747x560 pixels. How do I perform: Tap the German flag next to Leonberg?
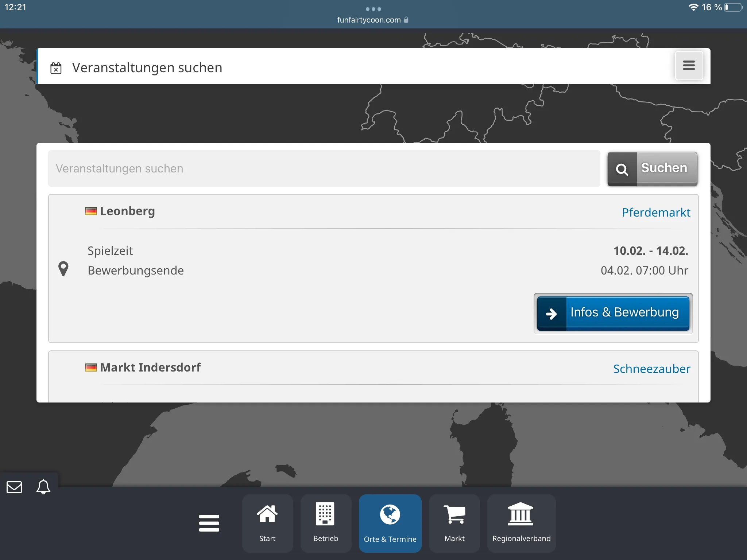(x=91, y=211)
